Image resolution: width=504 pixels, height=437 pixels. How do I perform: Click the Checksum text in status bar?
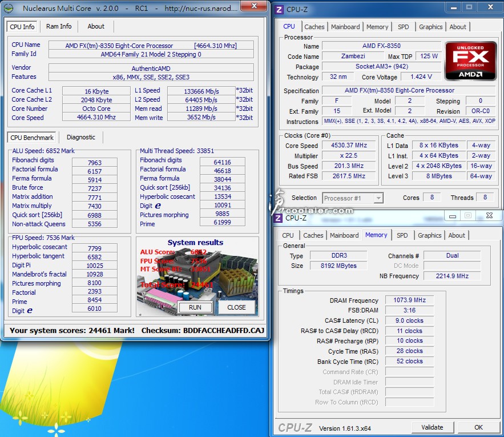[x=203, y=331]
